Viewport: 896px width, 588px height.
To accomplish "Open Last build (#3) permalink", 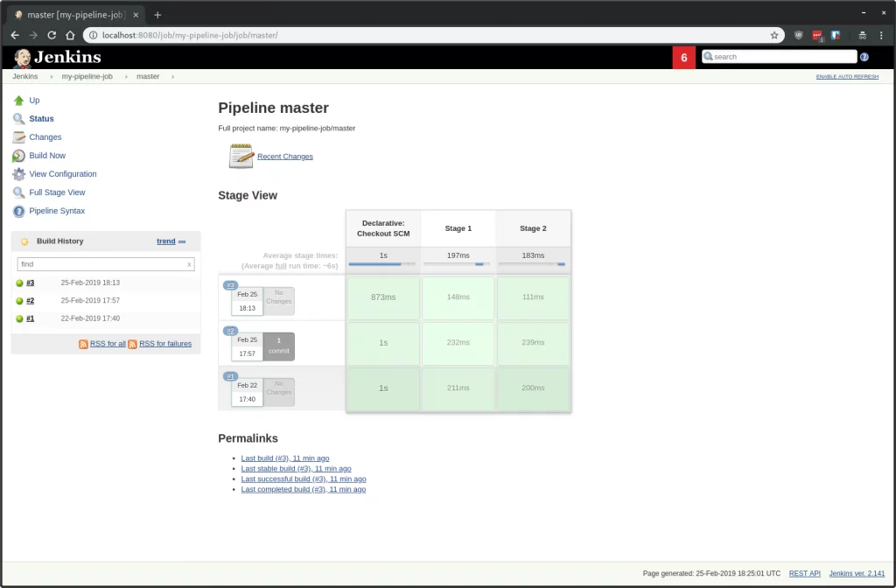I will click(284, 458).
